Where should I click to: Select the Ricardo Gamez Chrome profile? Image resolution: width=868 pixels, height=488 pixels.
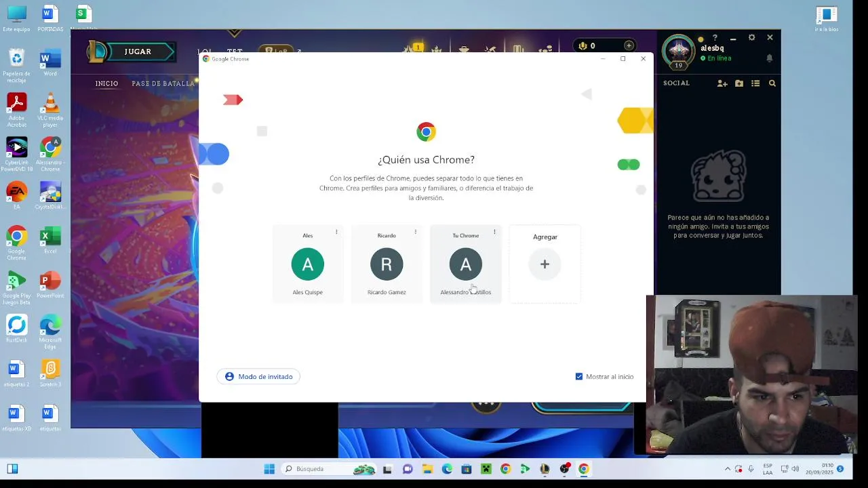click(x=387, y=264)
